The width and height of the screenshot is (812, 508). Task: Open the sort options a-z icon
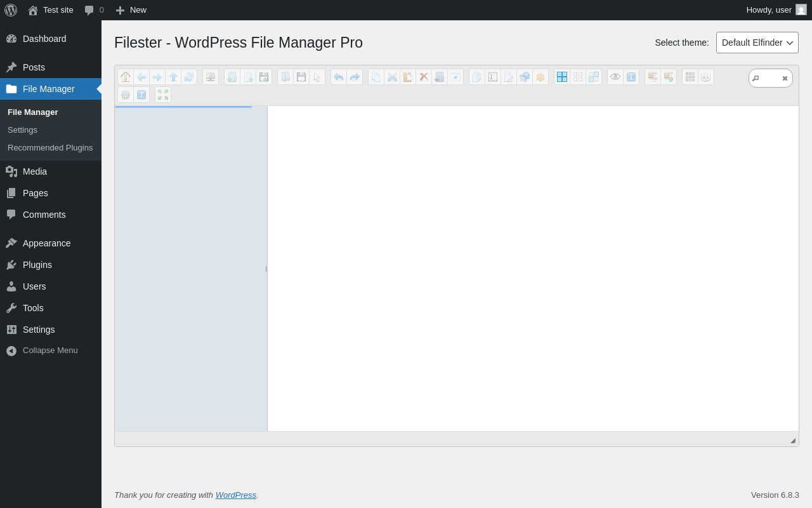click(706, 77)
